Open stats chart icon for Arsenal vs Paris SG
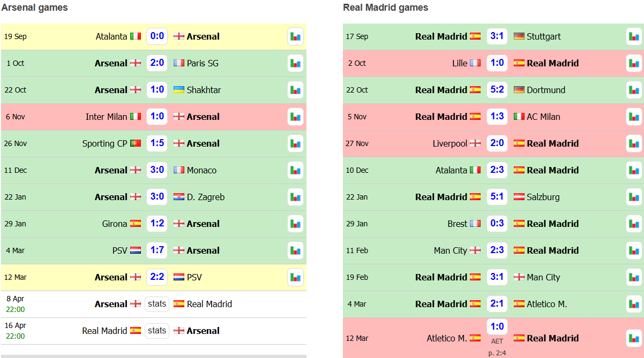Screen dimensions: 644x358 point(295,63)
